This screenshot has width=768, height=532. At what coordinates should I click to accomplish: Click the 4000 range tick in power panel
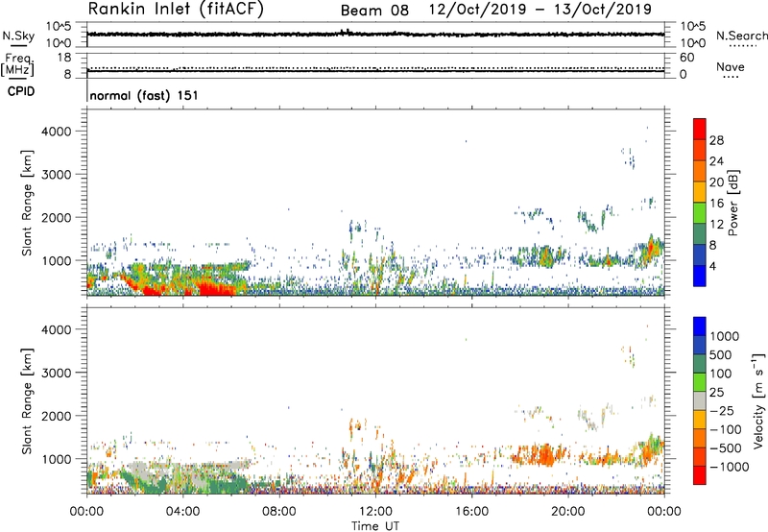(x=56, y=132)
